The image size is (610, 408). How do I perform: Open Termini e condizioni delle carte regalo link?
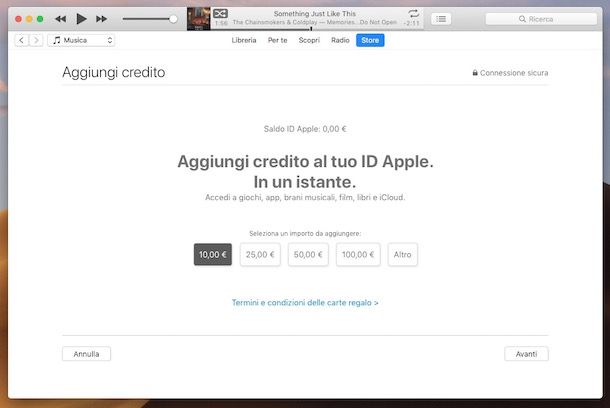[305, 303]
